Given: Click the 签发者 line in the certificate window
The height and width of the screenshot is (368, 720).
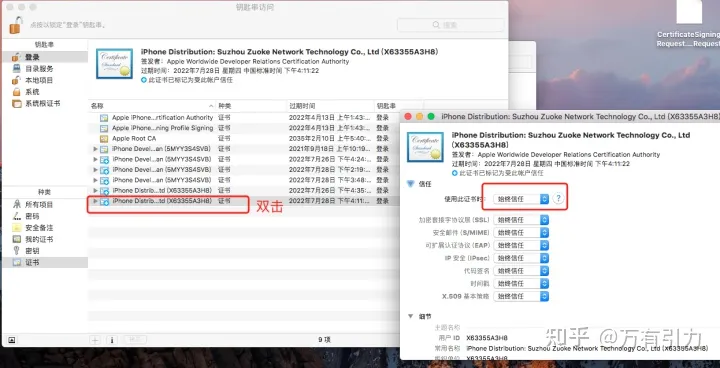Looking at the screenshot, I should [556, 155].
